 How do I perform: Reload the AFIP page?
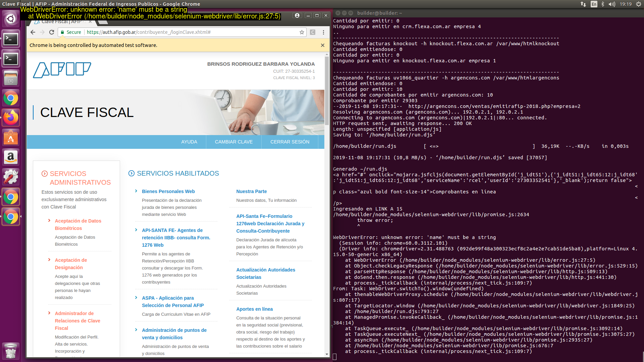pyautogui.click(x=52, y=32)
